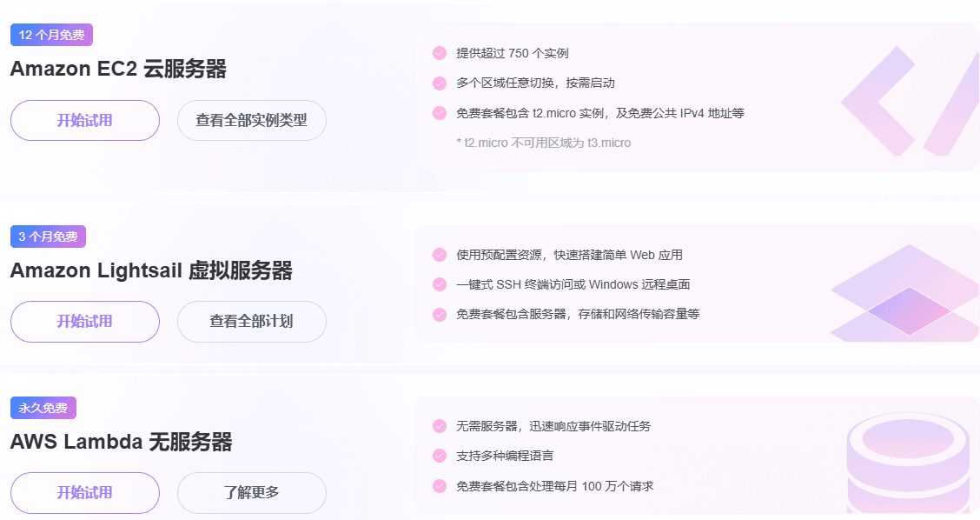Click 开始试用 for AWS Lambda
Screen dimensions: 980x520
pyautogui.click(x=84, y=492)
